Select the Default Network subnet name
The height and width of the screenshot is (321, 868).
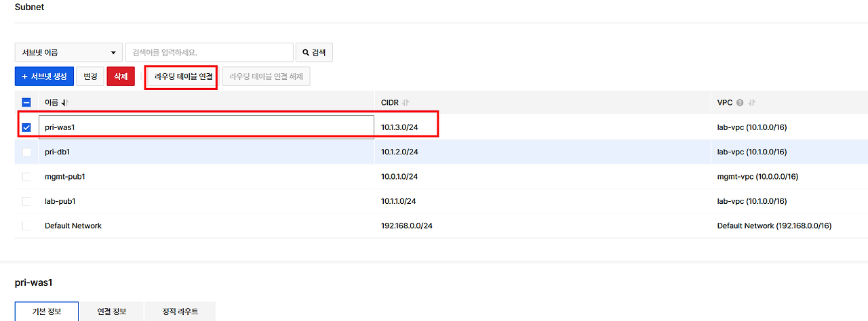click(x=73, y=226)
